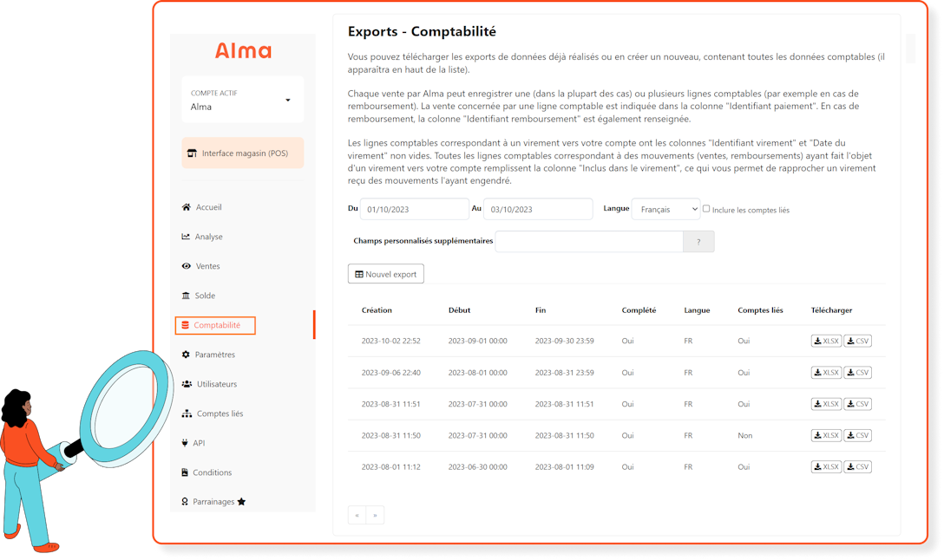Click the 2023-06-30 00:00 start date cell
Image resolution: width=944 pixels, height=560 pixels.
(x=477, y=466)
